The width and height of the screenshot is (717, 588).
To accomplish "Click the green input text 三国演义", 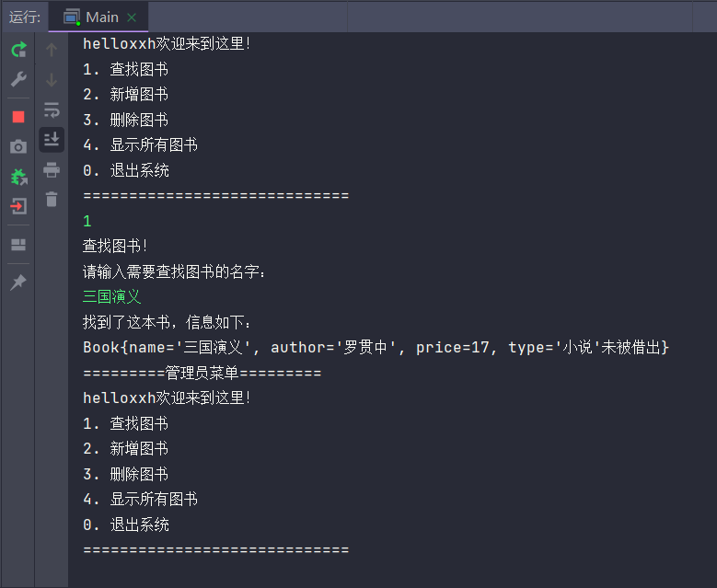I will pyautogui.click(x=111, y=297).
